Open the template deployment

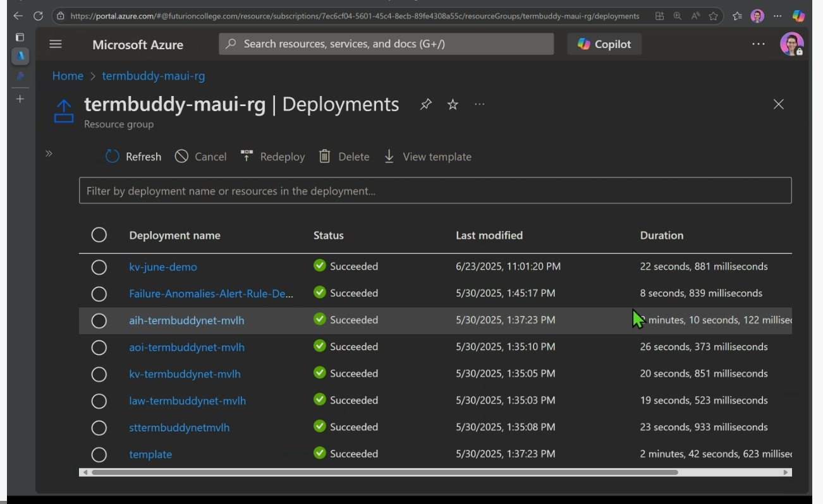(x=150, y=454)
